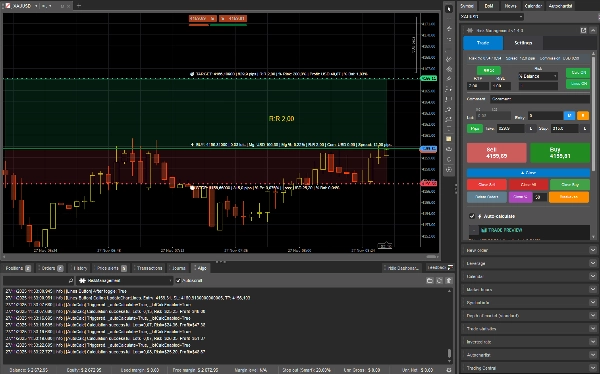
Task: Click the Hide Dashboard button
Action: point(402,268)
